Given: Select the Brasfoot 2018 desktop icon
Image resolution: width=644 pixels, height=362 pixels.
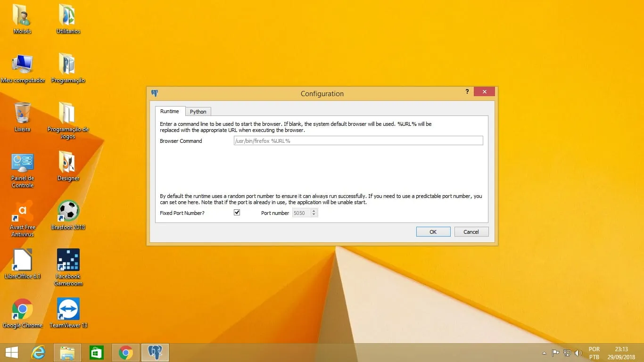Looking at the screenshot, I should click(x=68, y=214).
